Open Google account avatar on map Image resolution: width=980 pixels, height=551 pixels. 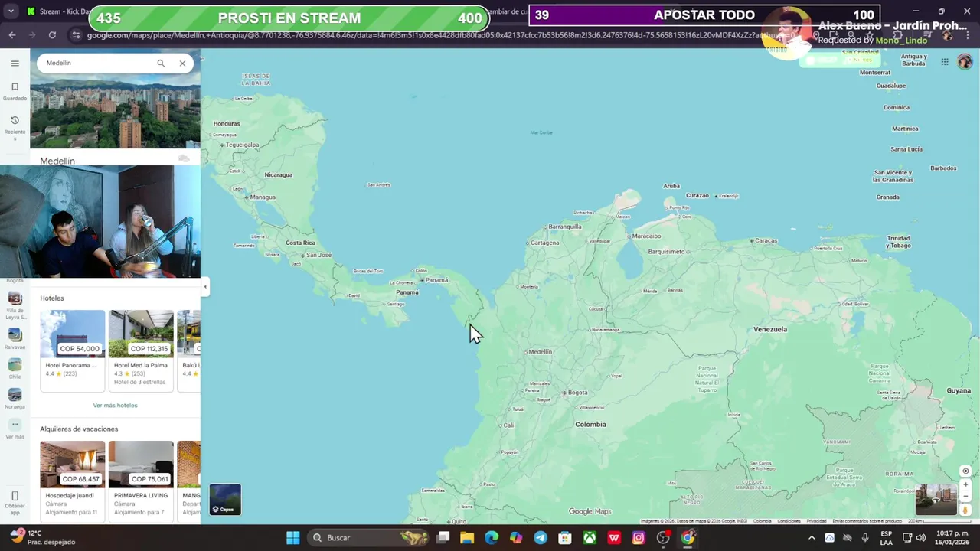(965, 63)
